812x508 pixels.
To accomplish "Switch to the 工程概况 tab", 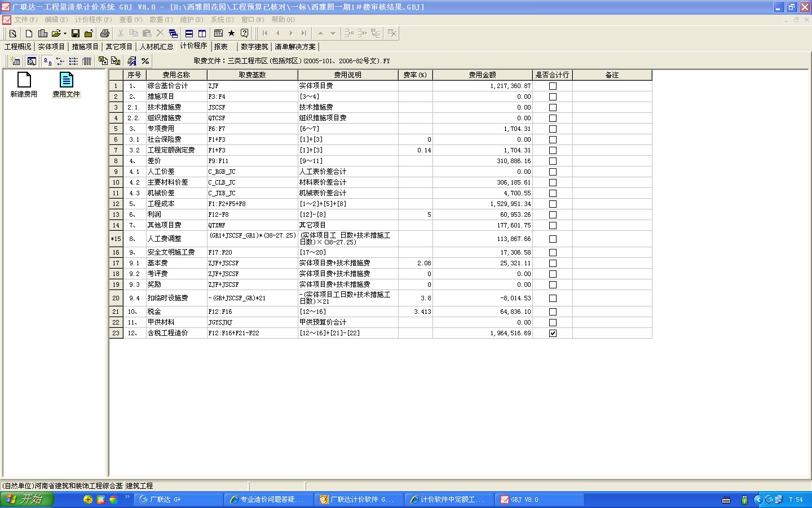I will pyautogui.click(x=18, y=47).
